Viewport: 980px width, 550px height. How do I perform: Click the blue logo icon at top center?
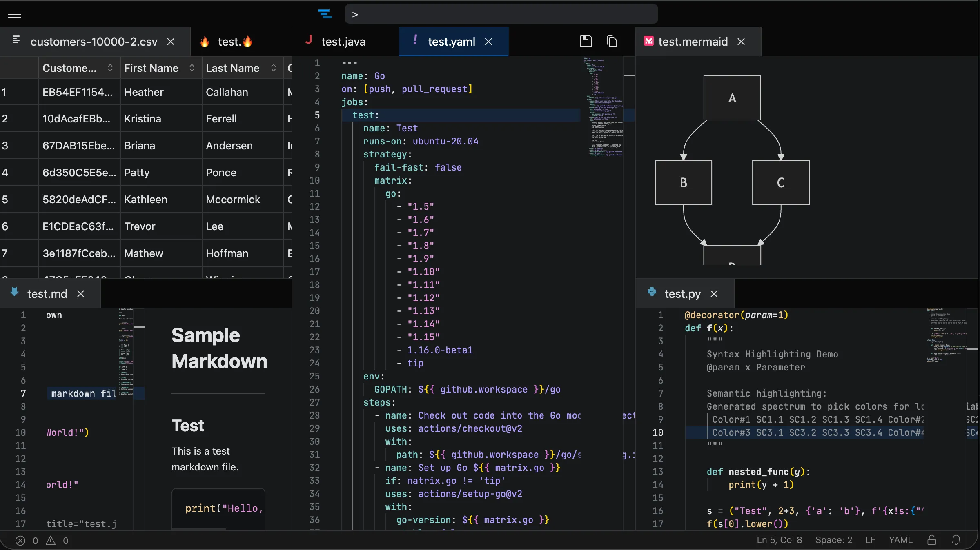[325, 14]
